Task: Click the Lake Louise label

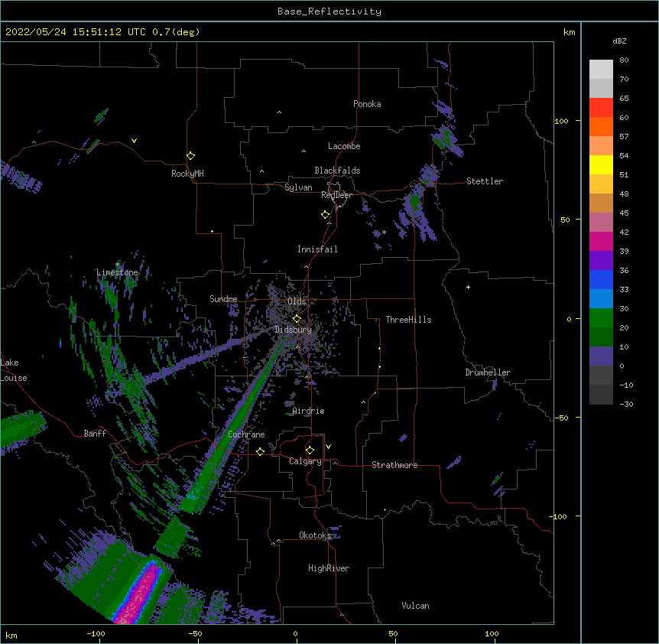Action: (14, 370)
